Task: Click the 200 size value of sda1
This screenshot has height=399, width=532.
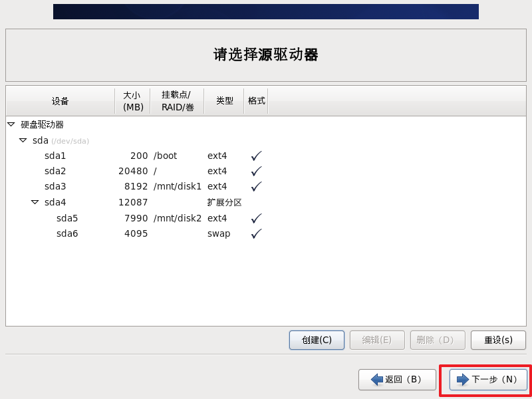Action: pos(139,156)
